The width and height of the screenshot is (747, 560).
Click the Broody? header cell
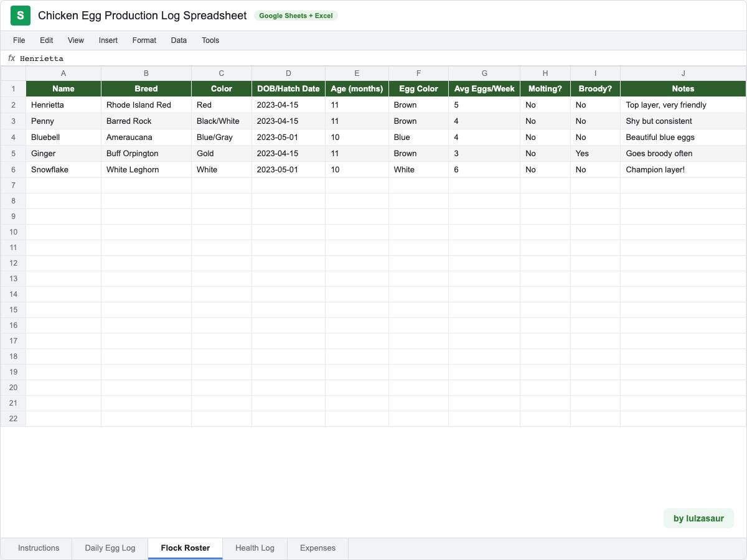595,89
